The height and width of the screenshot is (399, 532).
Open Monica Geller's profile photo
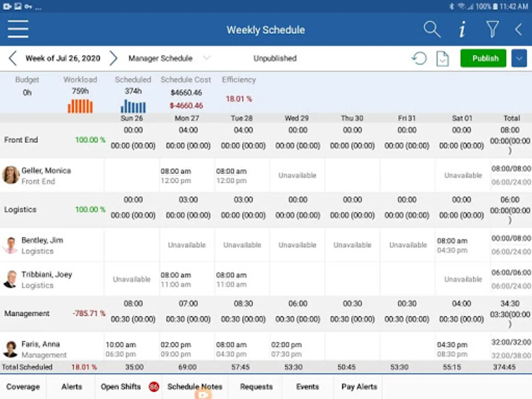[x=11, y=175]
